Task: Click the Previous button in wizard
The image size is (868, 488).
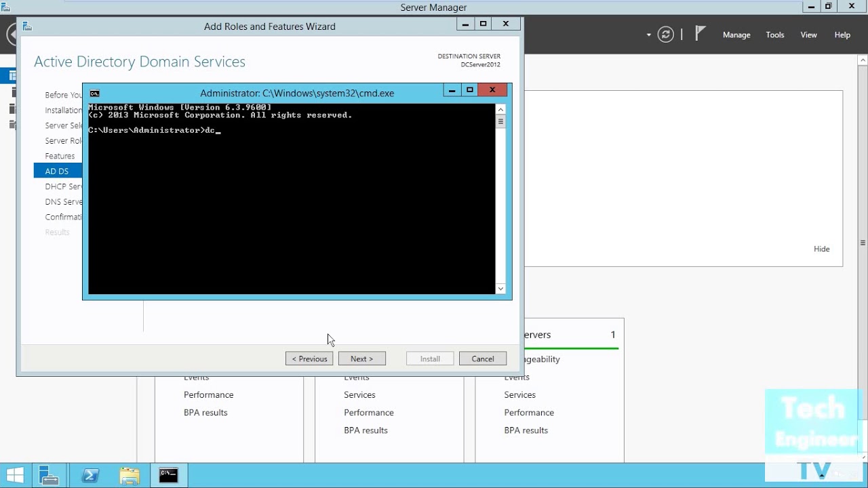Action: coord(309,359)
